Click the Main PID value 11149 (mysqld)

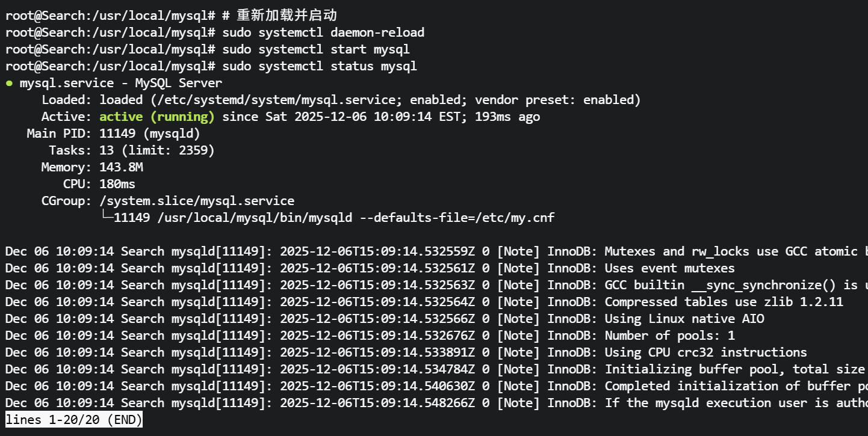click(150, 134)
